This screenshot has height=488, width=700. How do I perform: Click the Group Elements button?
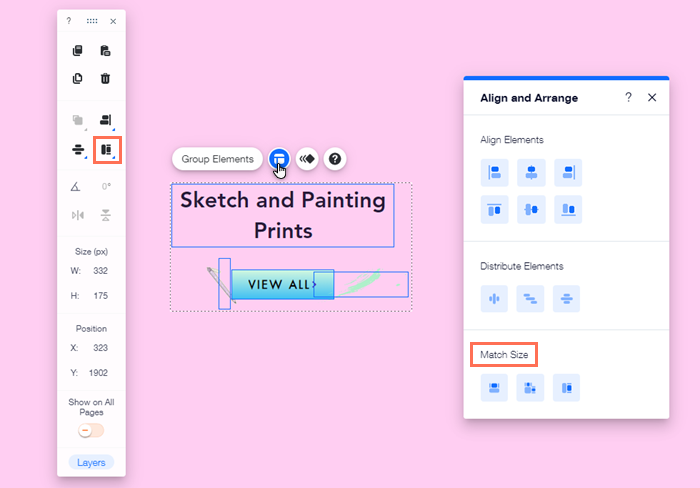217,159
